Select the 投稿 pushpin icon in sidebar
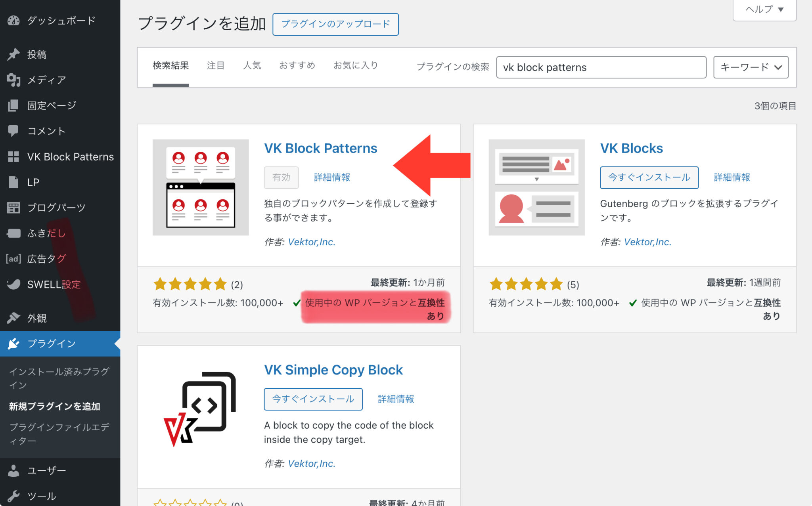Viewport: 812px width, 506px height. pos(13,54)
